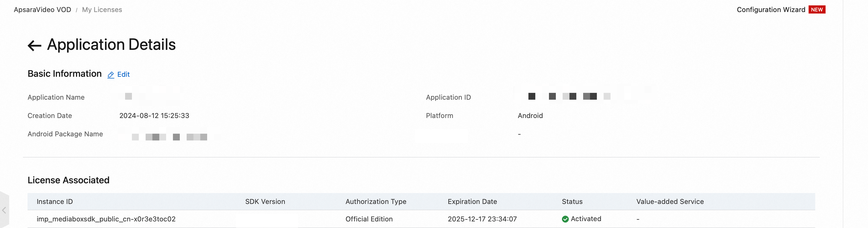Click the Expiration Date column header
Viewport: 868px width, 228px height.
click(x=472, y=201)
